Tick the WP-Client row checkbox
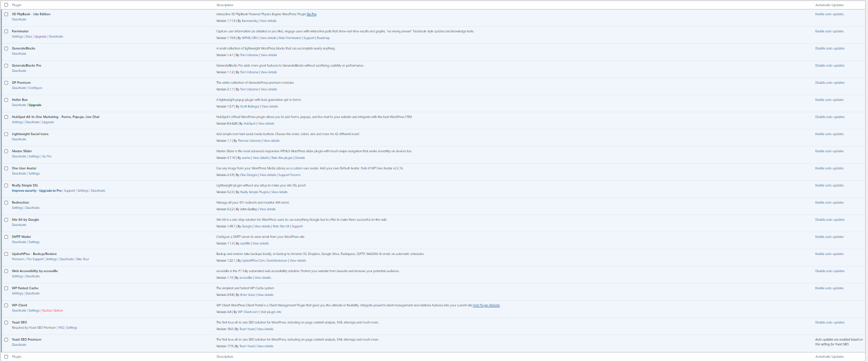 click(x=6, y=305)
